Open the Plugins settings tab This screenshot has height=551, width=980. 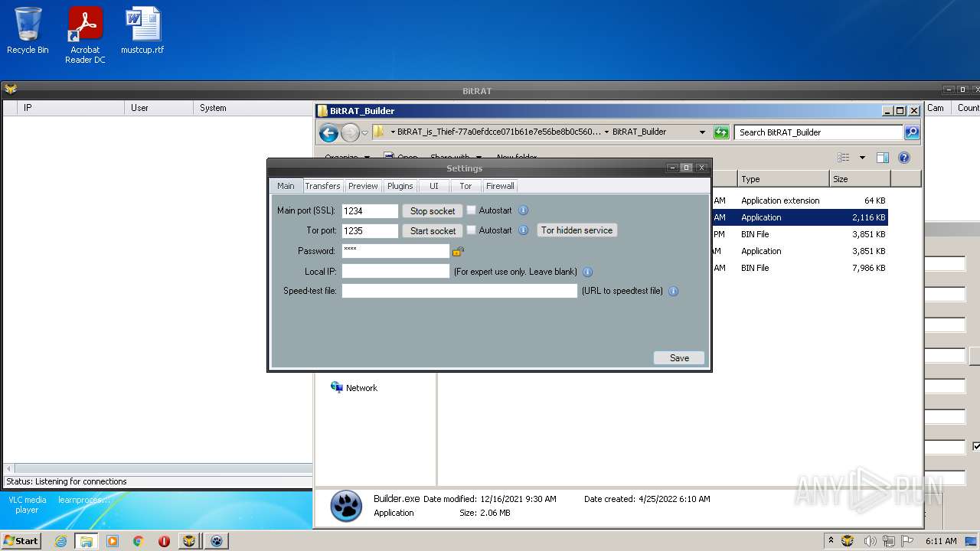click(400, 186)
